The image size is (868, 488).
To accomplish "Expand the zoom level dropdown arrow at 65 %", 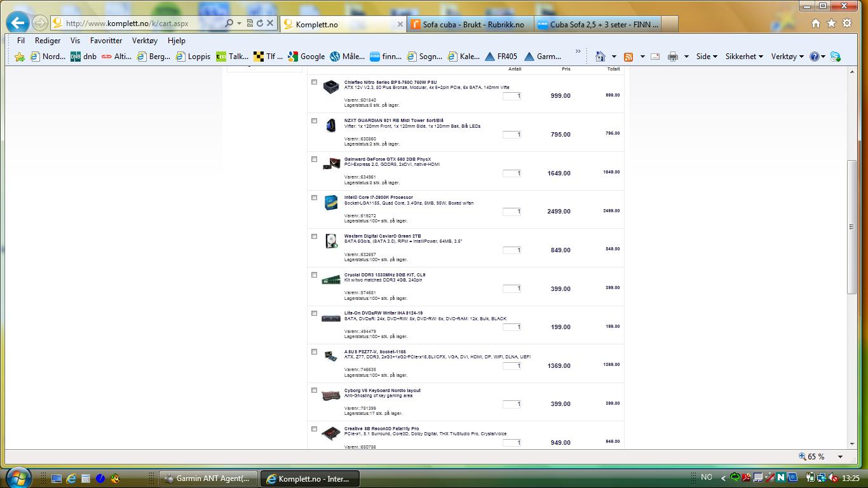I will click(x=840, y=456).
